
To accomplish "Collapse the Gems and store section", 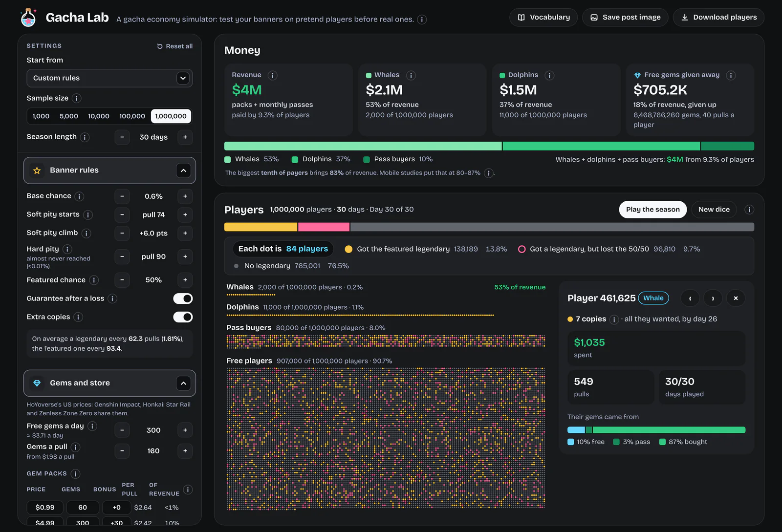I will pos(183,383).
